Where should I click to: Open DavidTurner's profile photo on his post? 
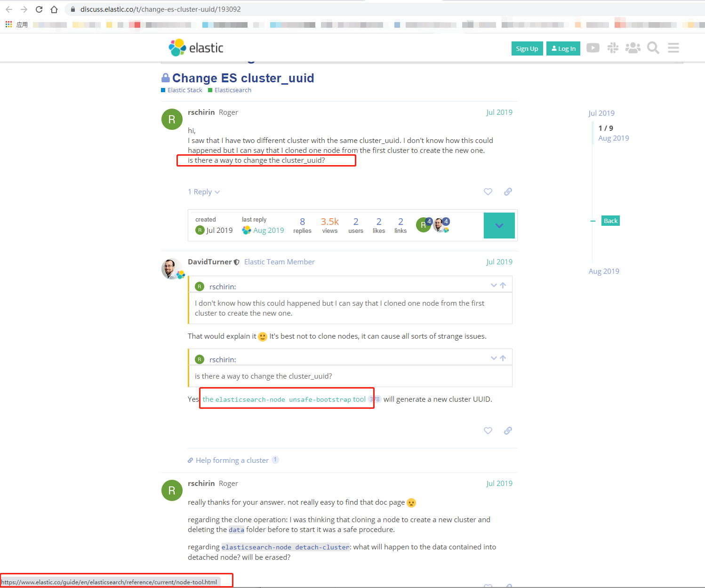point(172,269)
